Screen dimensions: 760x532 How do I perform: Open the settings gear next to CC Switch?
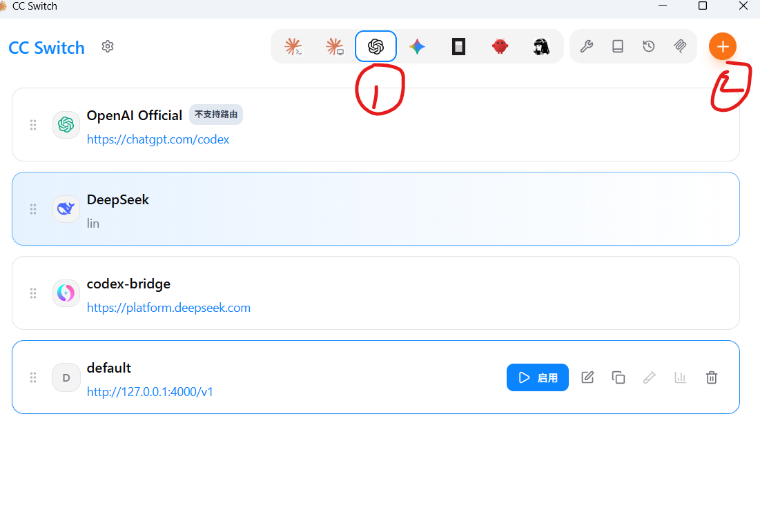pyautogui.click(x=108, y=46)
